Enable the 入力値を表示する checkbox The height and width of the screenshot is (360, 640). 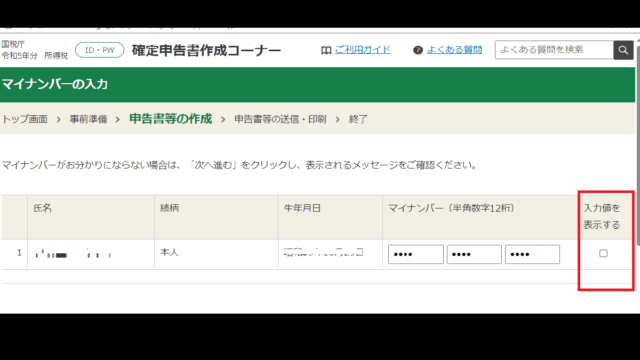point(603,253)
